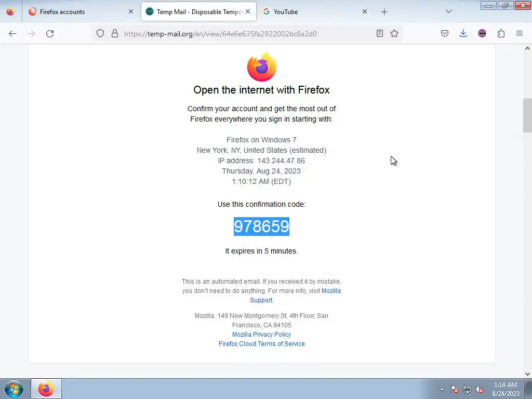532x399 pixels.
Task: Open the extensions puzzle icon
Action: (501, 33)
